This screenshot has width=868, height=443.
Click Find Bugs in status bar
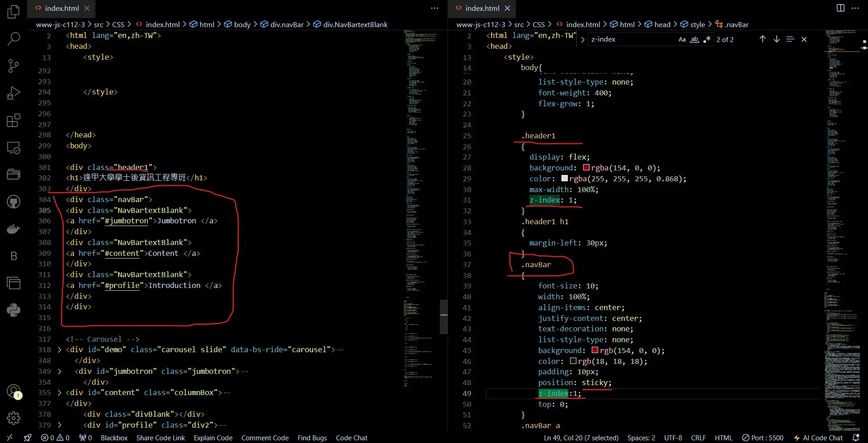(312, 438)
